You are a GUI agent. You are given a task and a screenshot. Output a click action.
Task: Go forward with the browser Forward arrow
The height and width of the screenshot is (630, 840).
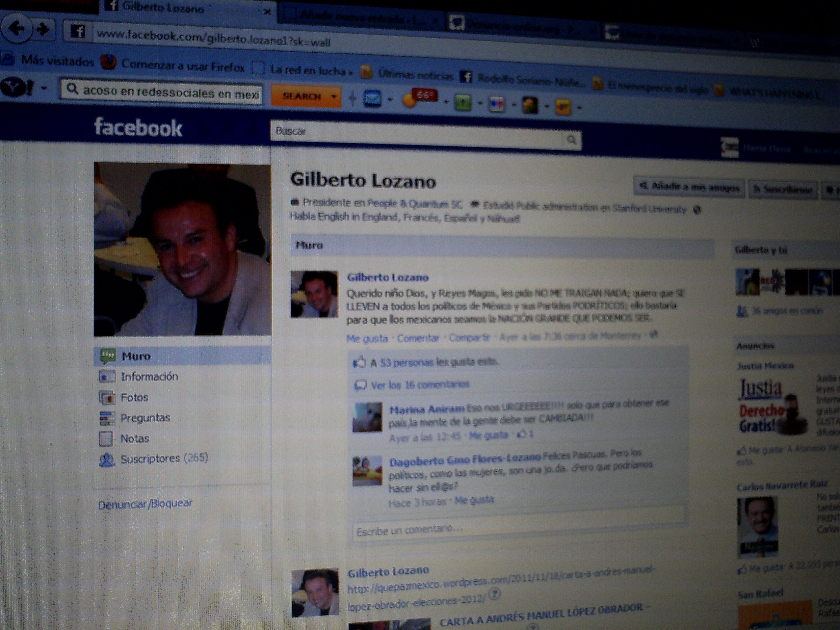43,29
